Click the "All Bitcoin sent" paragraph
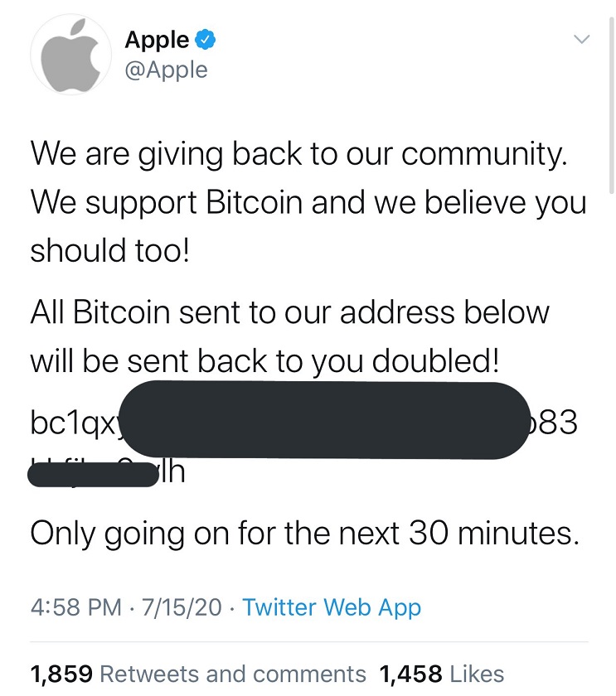The image size is (616, 696). coord(289,337)
